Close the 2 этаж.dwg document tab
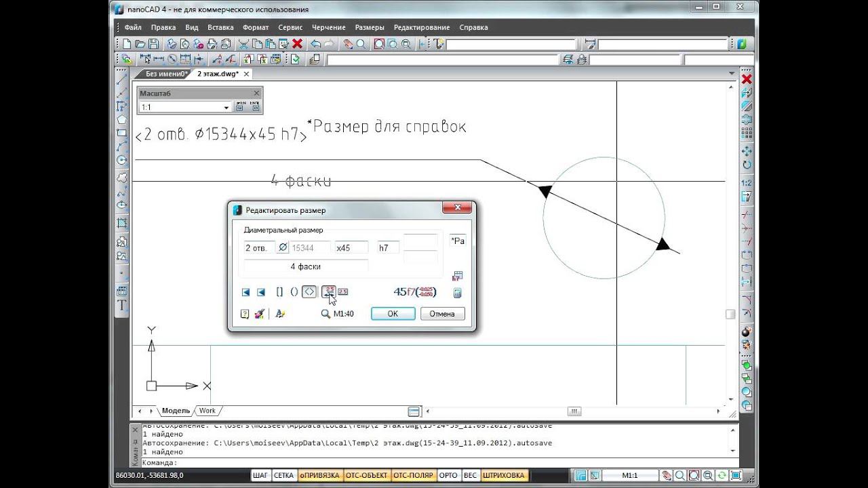The height and width of the screenshot is (488, 868). (246, 74)
